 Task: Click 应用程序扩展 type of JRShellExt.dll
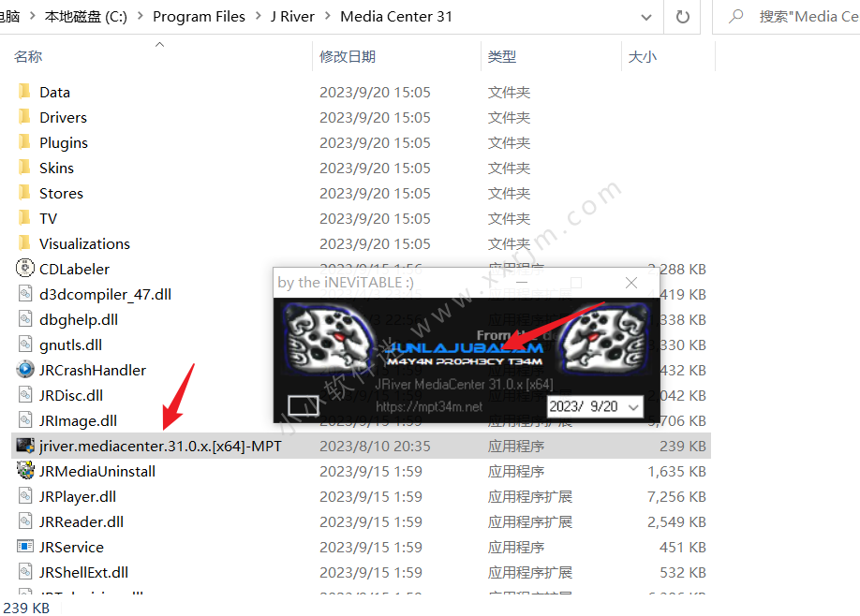tap(530, 572)
